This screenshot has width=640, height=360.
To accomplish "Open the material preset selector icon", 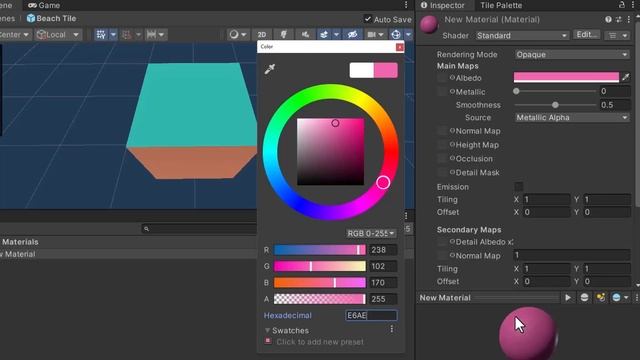I will tap(619, 20).
